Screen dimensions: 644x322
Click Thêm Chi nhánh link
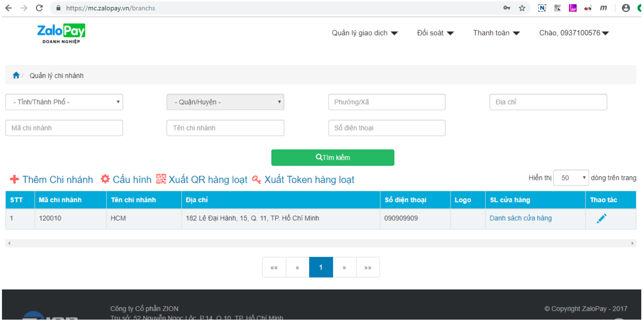[52, 180]
